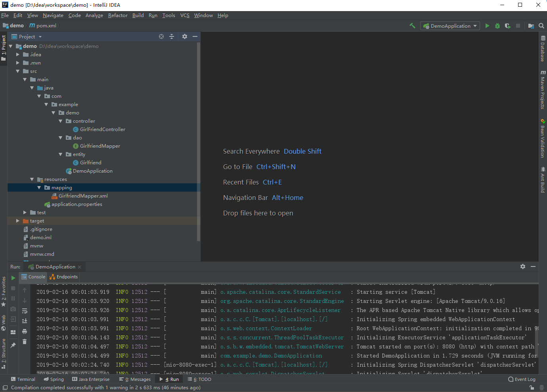Collapse all nodes in the Project panel
Image resolution: width=547 pixels, height=392 pixels.
click(x=172, y=36)
